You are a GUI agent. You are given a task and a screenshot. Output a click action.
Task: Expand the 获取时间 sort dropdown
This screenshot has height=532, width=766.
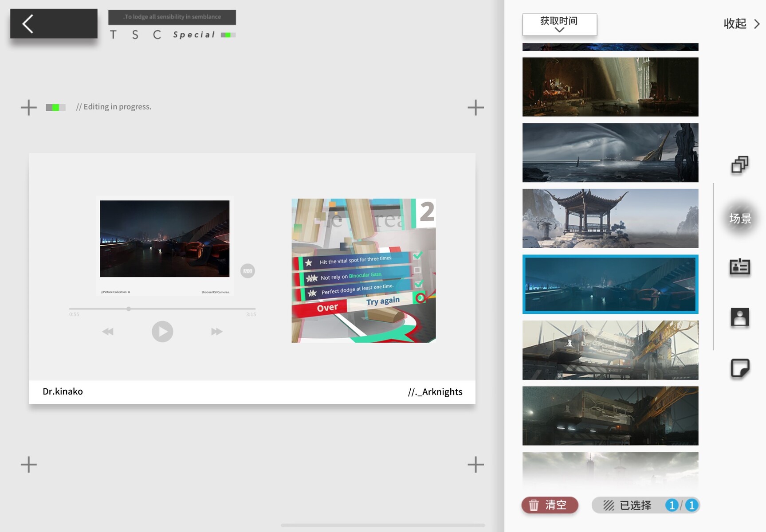(559, 24)
